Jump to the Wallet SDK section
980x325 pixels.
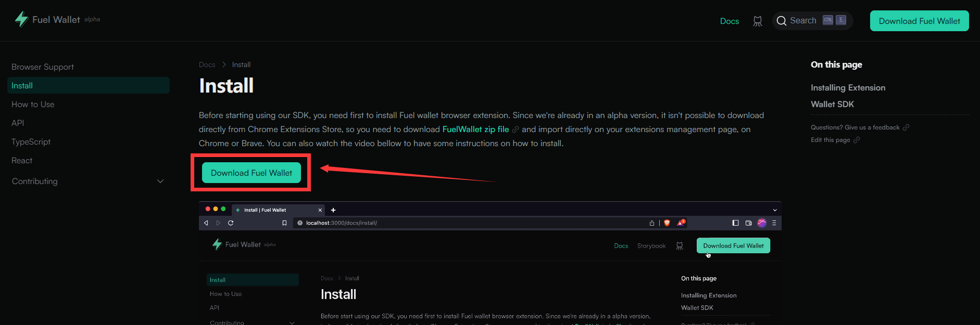832,105
